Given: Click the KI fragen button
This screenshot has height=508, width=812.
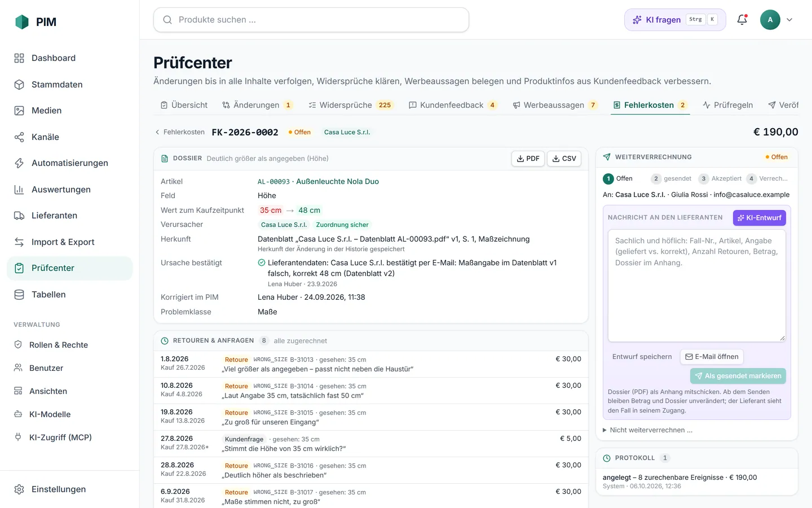Looking at the screenshot, I should (x=675, y=20).
